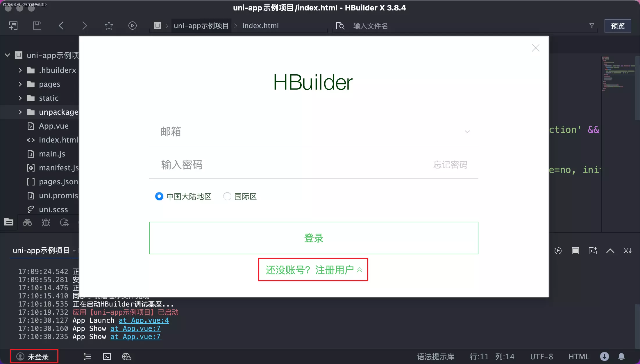This screenshot has height=364, width=640.
Task: Open the outline list icon in the status bar
Action: (x=87, y=356)
